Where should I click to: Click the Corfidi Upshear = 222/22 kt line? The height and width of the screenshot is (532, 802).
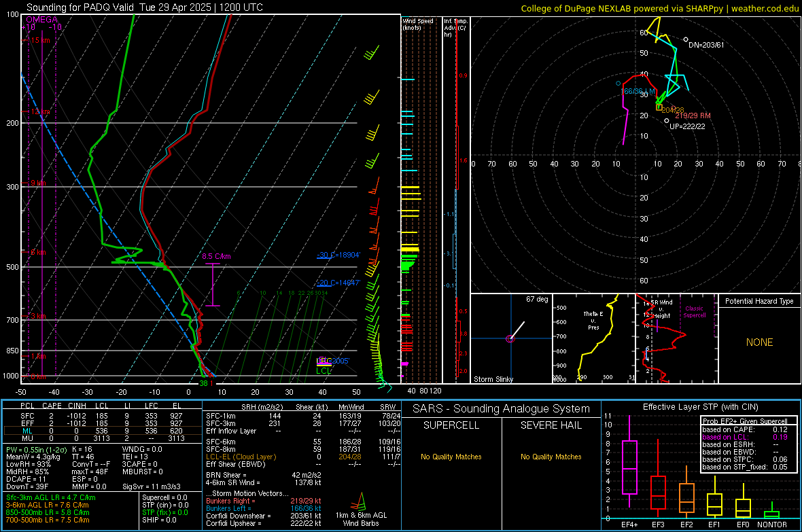[264, 523]
